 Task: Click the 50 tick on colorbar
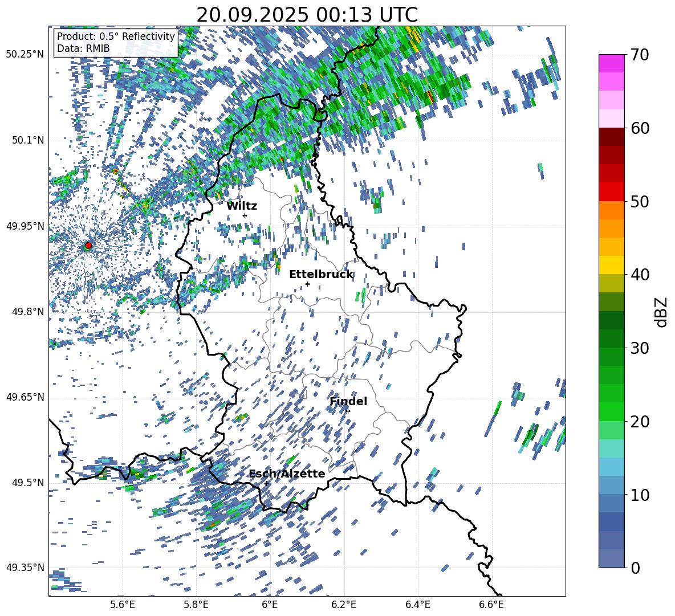(639, 202)
